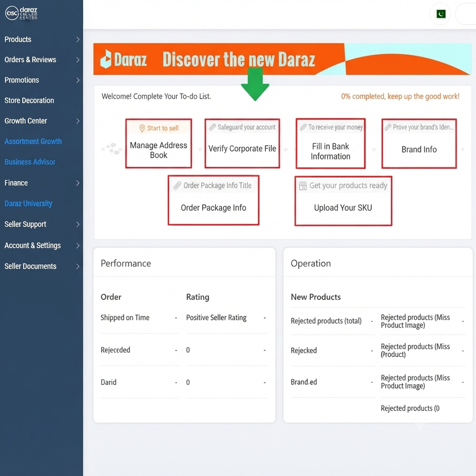
Task: Expand the Orders & Reviews chevron
Action: click(78, 60)
